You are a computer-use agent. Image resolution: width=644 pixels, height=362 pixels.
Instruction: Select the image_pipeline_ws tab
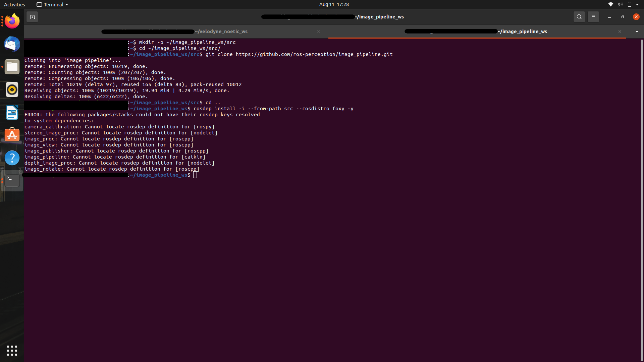click(x=477, y=32)
